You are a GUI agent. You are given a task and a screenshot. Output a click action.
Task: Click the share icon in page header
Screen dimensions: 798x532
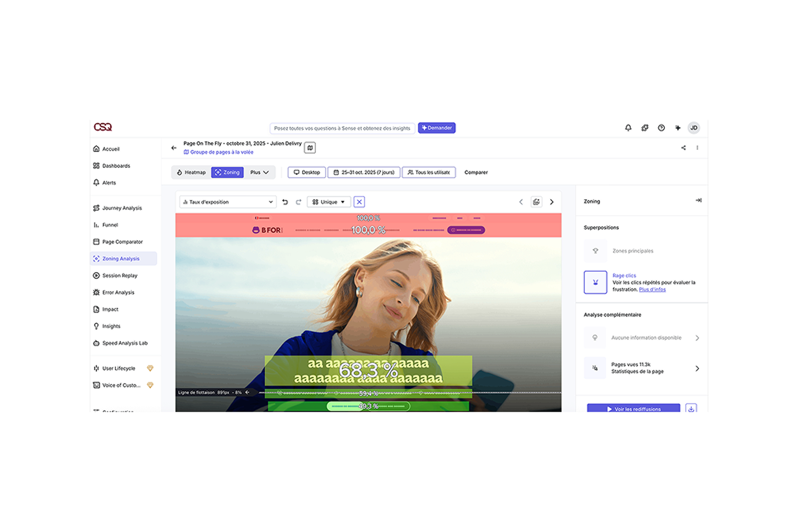pyautogui.click(x=683, y=148)
